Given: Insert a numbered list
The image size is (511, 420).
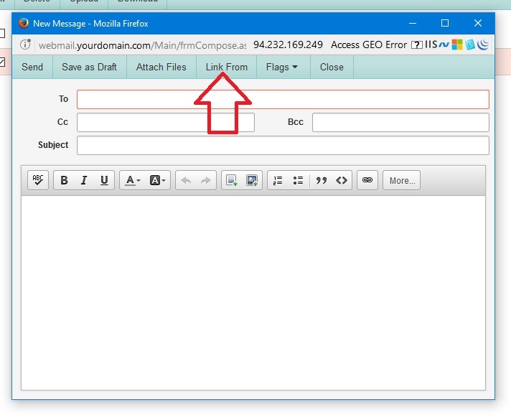Looking at the screenshot, I should (278, 180).
